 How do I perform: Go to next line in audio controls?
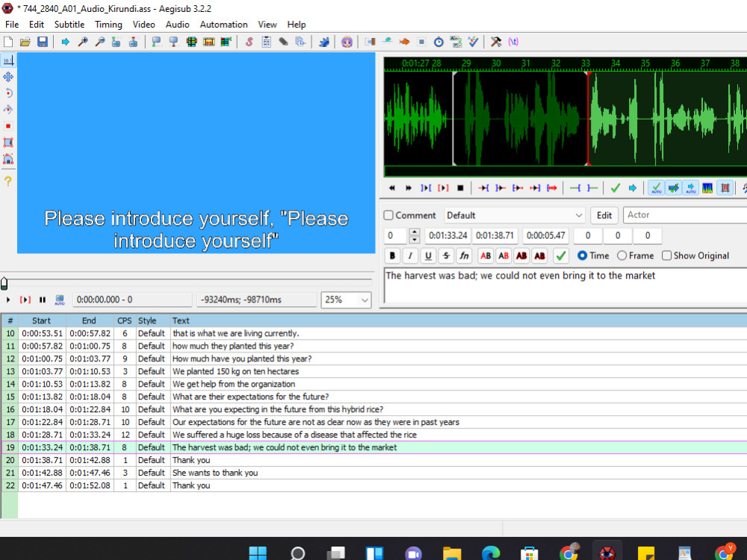[x=409, y=188]
